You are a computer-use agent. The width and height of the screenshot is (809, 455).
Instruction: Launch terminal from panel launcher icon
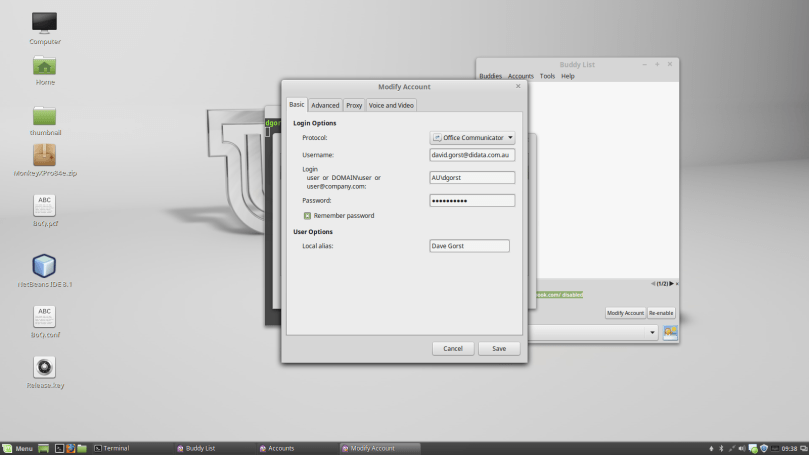(x=59, y=448)
